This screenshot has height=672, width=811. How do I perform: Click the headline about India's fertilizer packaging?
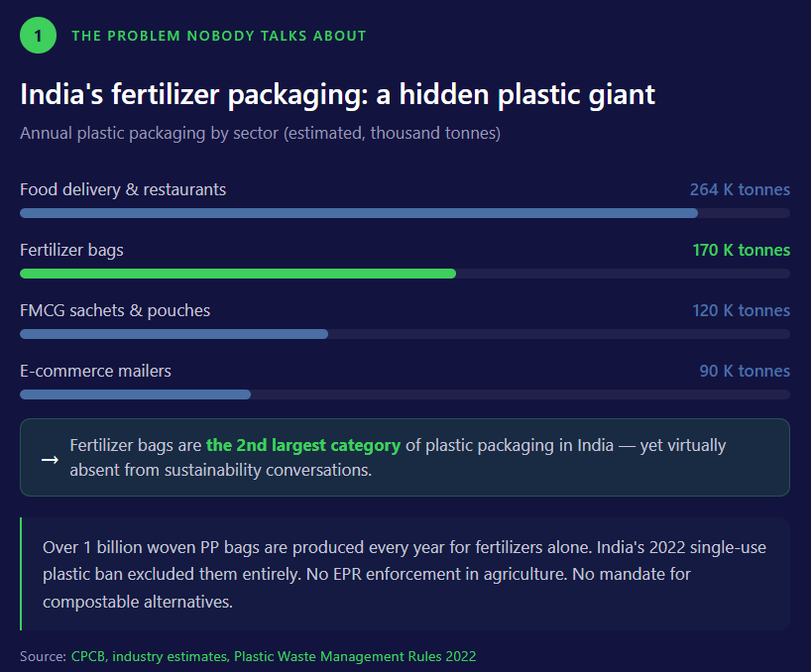click(337, 94)
